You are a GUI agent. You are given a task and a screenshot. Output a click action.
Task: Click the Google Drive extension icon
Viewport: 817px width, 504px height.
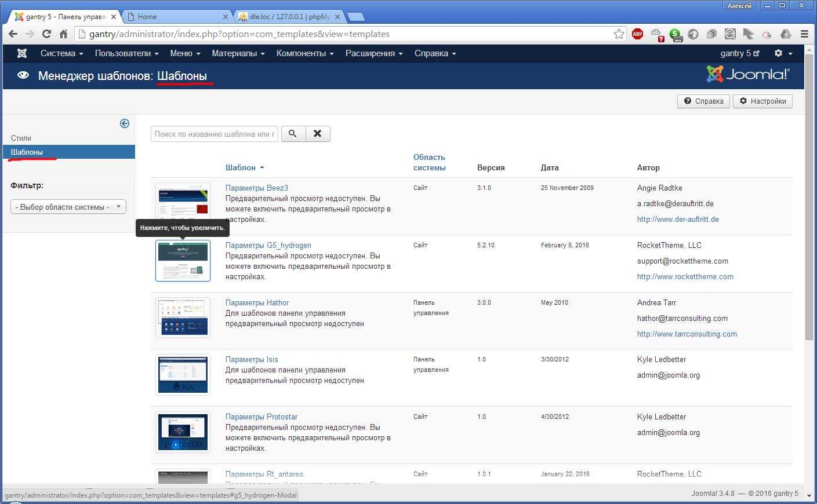(x=786, y=34)
